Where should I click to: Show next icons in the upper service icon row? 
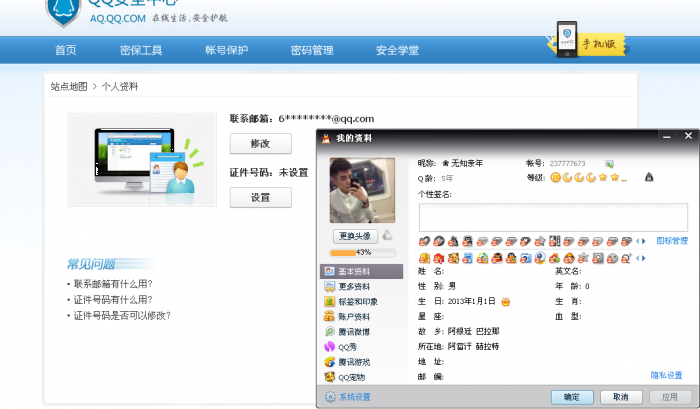(644, 242)
